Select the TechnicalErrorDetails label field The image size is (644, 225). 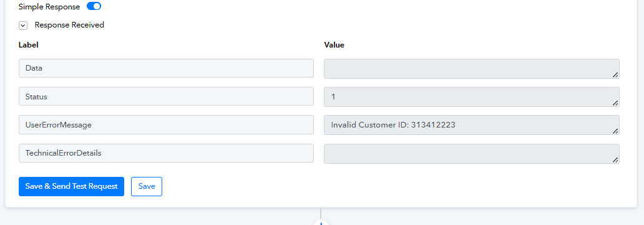pos(167,153)
